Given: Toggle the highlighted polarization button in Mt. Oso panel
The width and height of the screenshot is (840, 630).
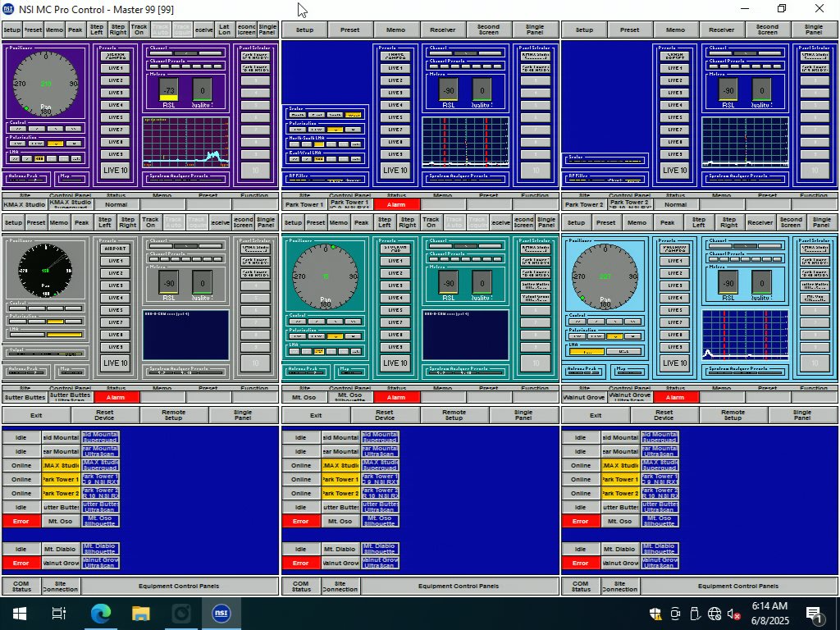Looking at the screenshot, I should [334, 336].
